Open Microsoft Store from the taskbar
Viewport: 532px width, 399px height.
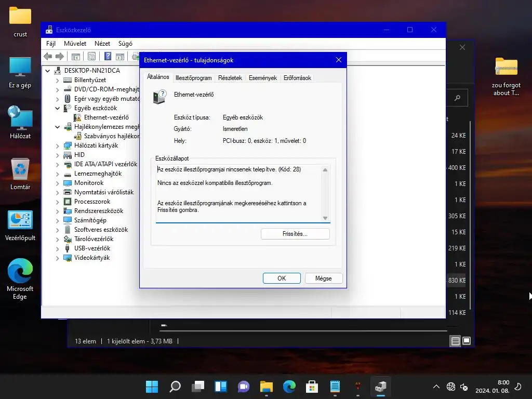312,387
